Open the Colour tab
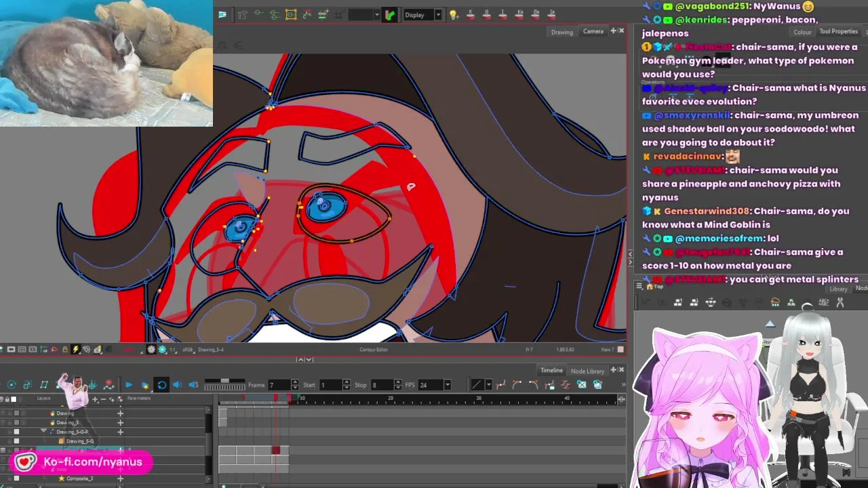The height and width of the screenshot is (488, 868). (x=802, y=32)
